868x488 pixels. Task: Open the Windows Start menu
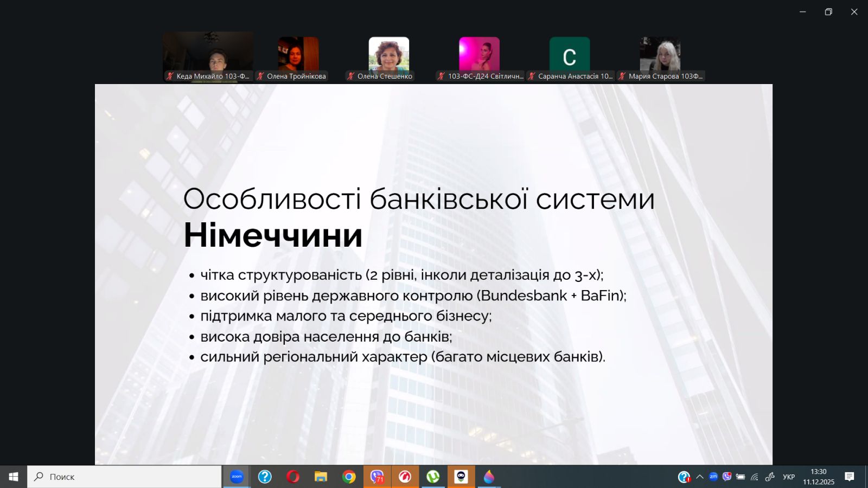click(x=14, y=477)
